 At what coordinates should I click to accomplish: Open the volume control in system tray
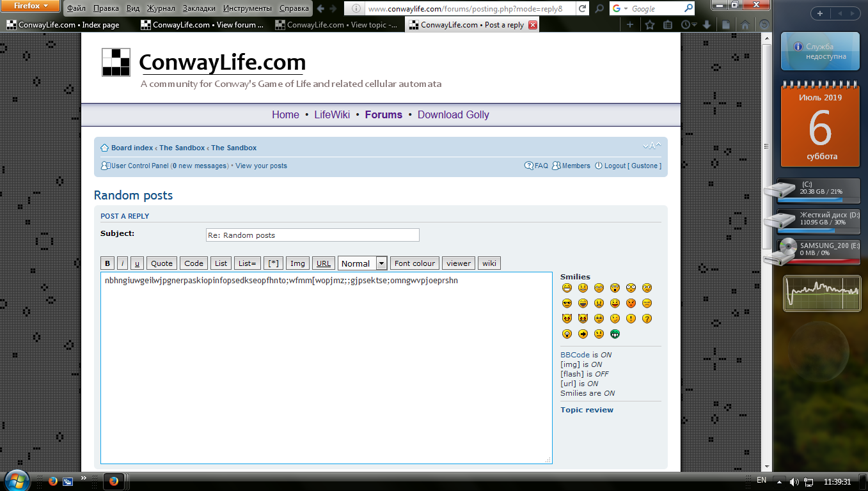click(794, 481)
